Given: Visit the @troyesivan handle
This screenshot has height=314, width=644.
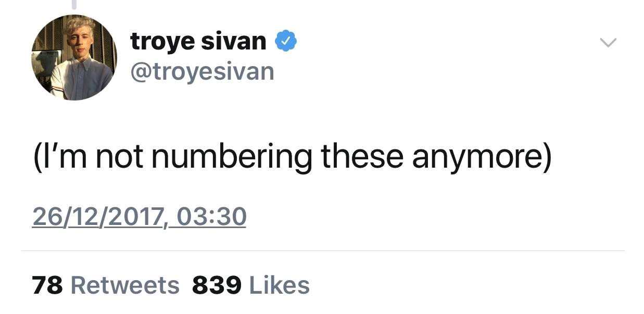Looking at the screenshot, I should (x=202, y=71).
